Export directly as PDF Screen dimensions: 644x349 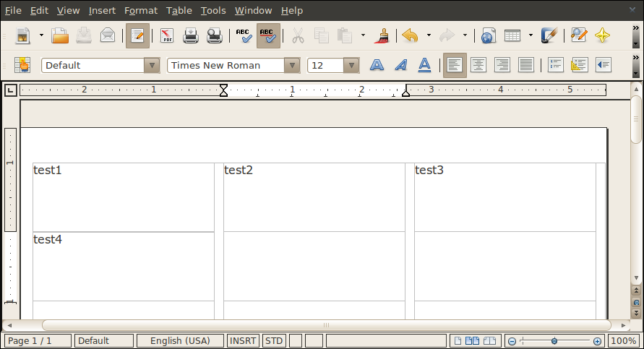click(167, 35)
